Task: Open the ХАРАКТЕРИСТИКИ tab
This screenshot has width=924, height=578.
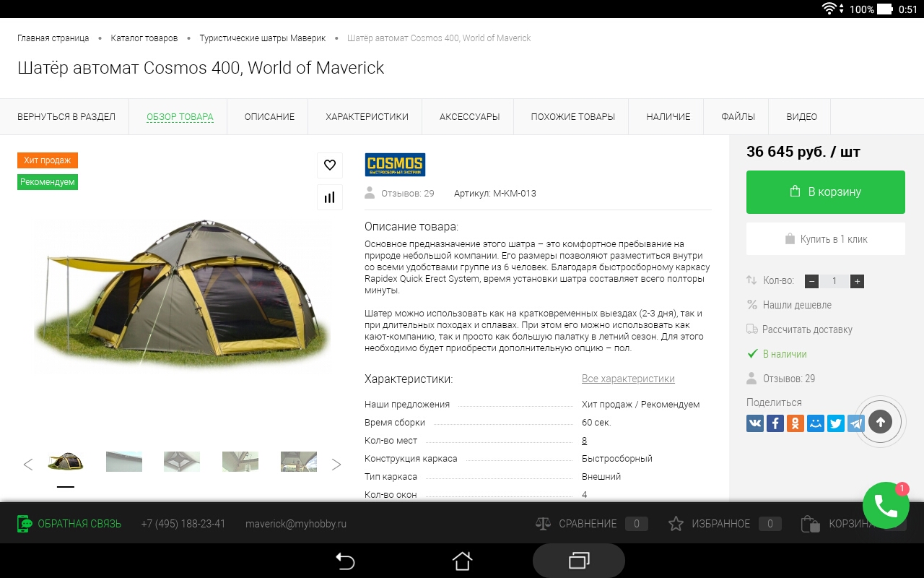Action: (x=367, y=116)
